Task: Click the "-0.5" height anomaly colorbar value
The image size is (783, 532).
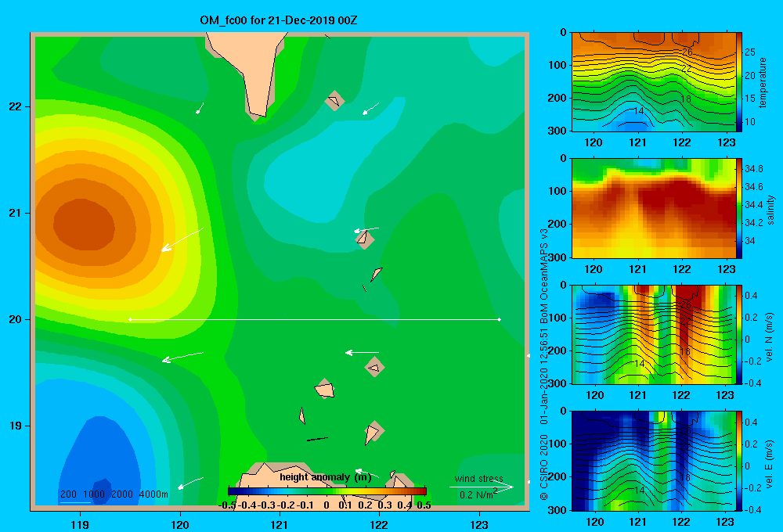Action: tap(227, 505)
